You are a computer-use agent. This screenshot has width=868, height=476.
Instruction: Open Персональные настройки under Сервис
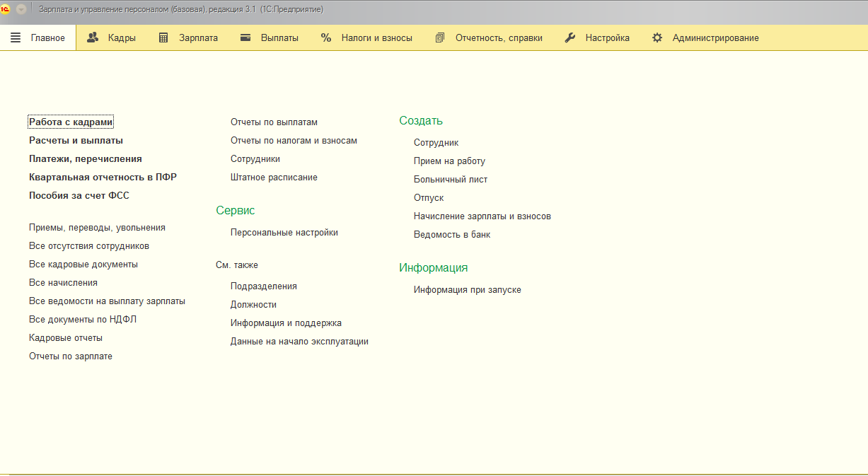(x=284, y=233)
